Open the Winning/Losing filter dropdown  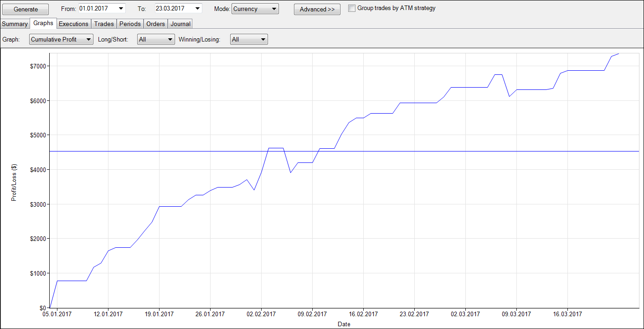(x=263, y=40)
